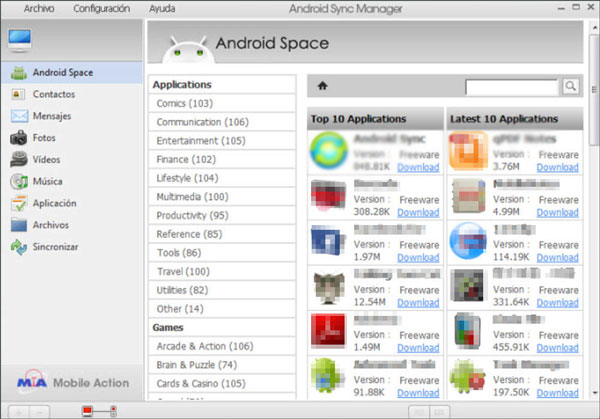The image size is (600, 419).
Task: Click the globe icon of the 114.19K app
Action: tap(468, 241)
